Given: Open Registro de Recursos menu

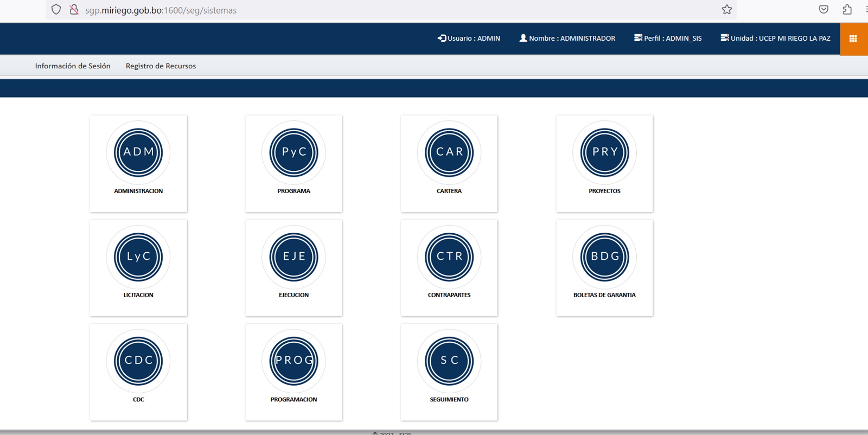Looking at the screenshot, I should point(161,66).
